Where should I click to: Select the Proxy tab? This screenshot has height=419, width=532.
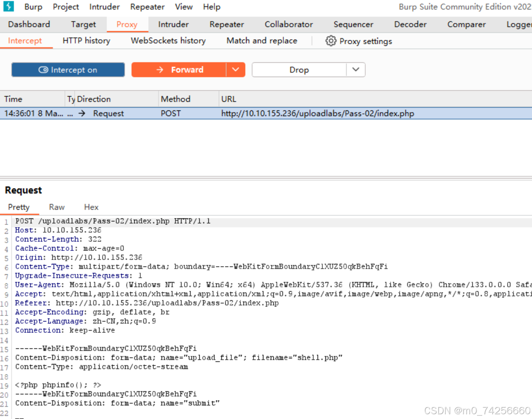(127, 24)
